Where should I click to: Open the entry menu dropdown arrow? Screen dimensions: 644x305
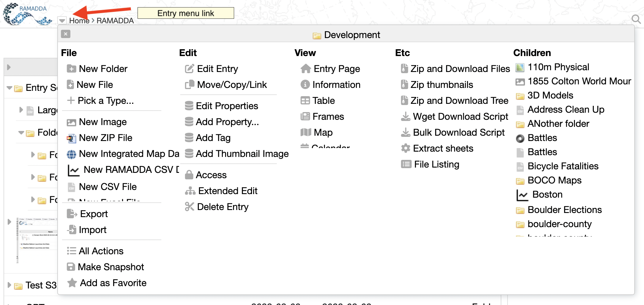(x=62, y=21)
